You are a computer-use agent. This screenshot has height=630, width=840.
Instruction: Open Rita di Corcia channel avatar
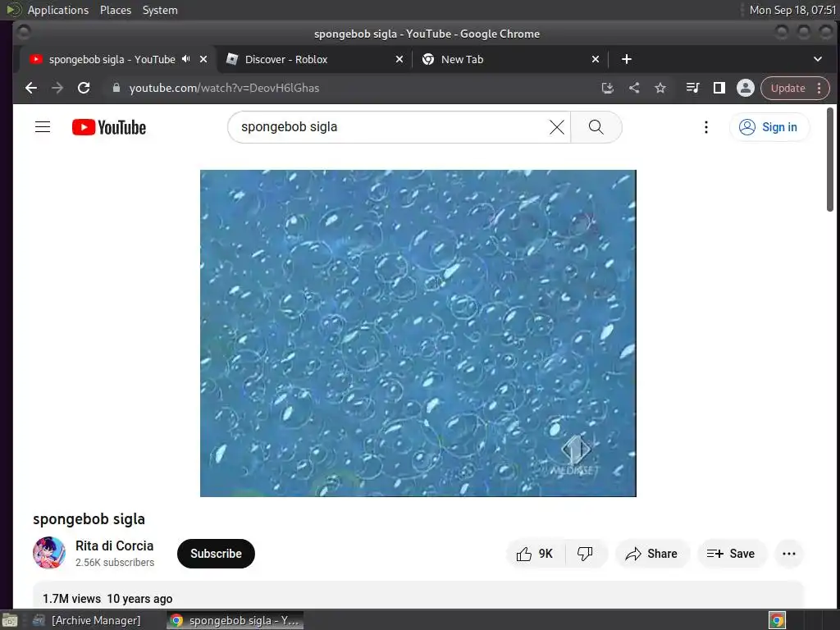pos(49,553)
